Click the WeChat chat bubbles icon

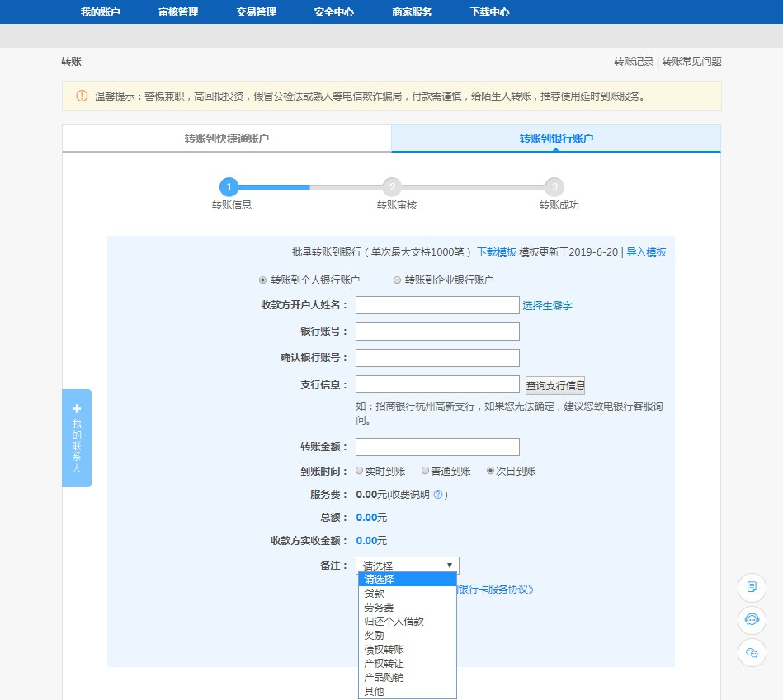(752, 652)
